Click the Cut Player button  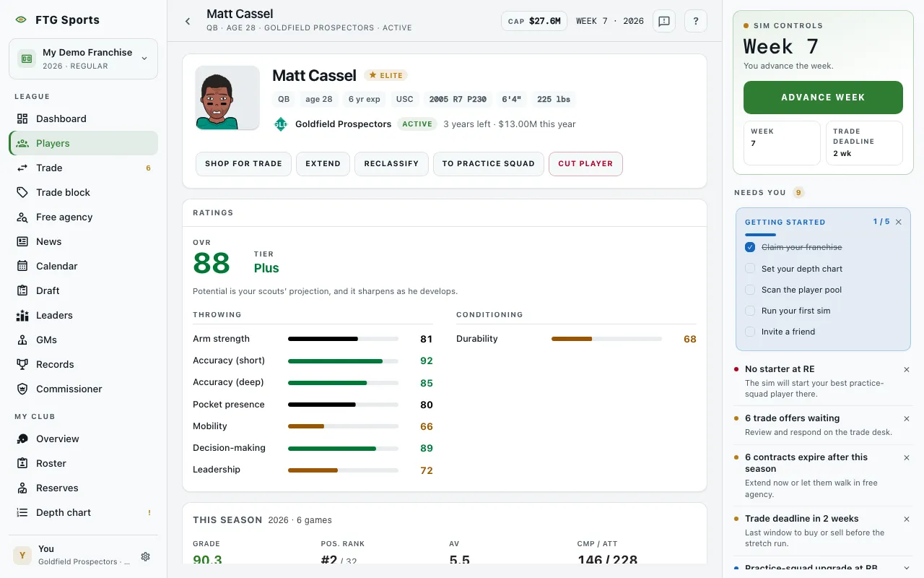point(585,164)
